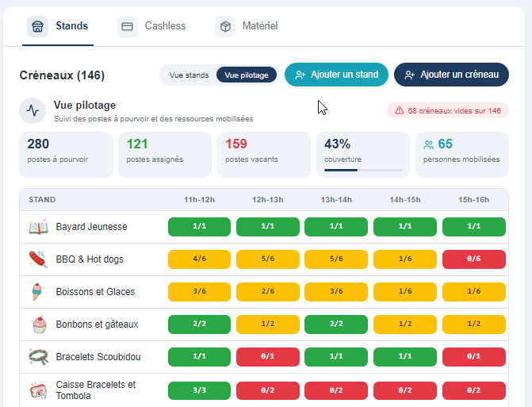532x407 pixels.
Task: Click the Stands storefront icon
Action: pyautogui.click(x=37, y=26)
